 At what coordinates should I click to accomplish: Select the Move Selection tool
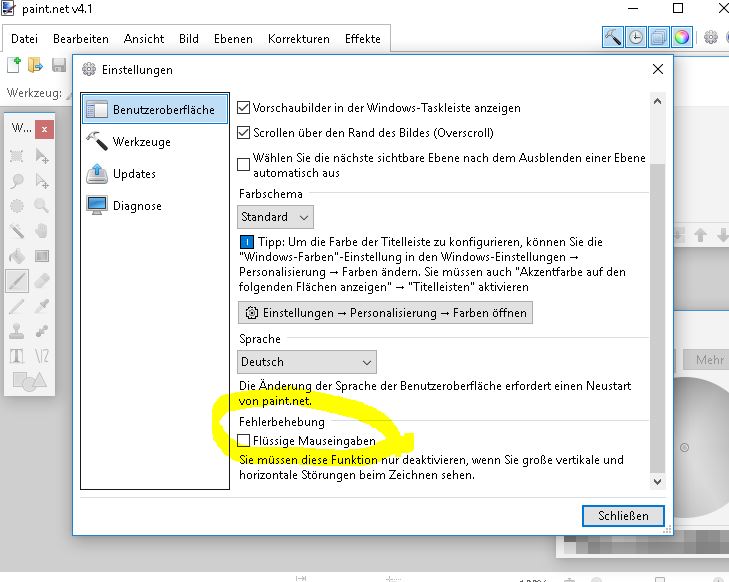[x=42, y=181]
